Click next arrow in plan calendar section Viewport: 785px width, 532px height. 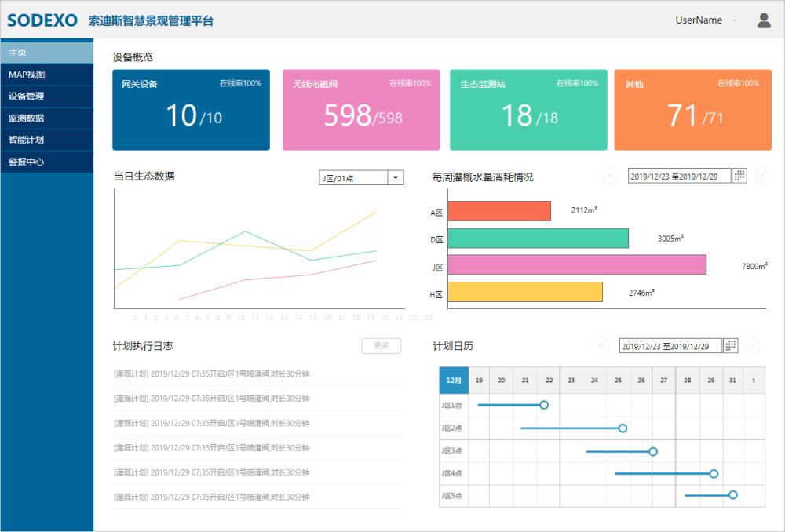[751, 346]
